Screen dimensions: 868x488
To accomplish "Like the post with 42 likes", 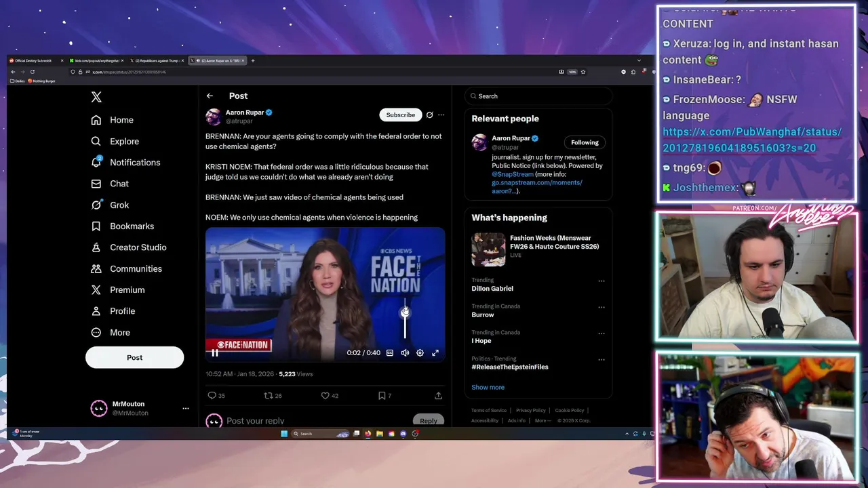I will 330,395.
